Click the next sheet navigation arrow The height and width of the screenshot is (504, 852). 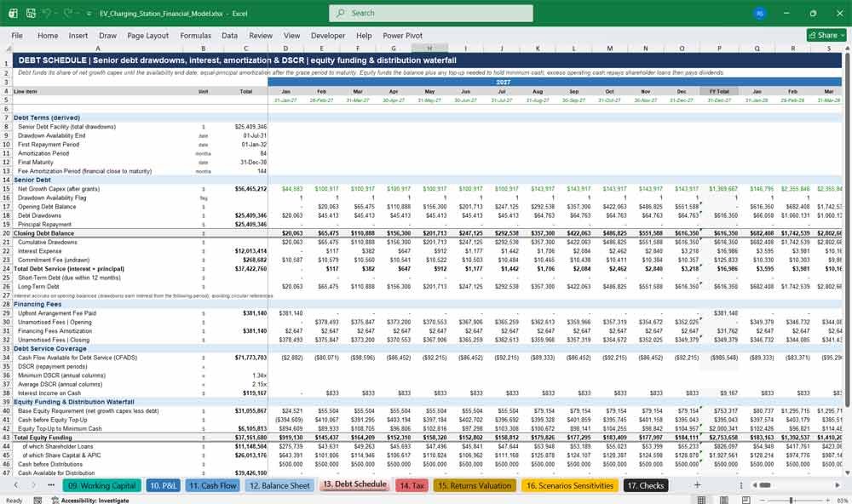click(34, 485)
